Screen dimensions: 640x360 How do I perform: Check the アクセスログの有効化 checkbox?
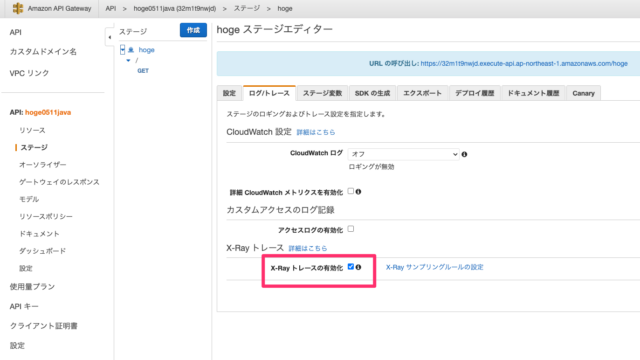pos(351,229)
